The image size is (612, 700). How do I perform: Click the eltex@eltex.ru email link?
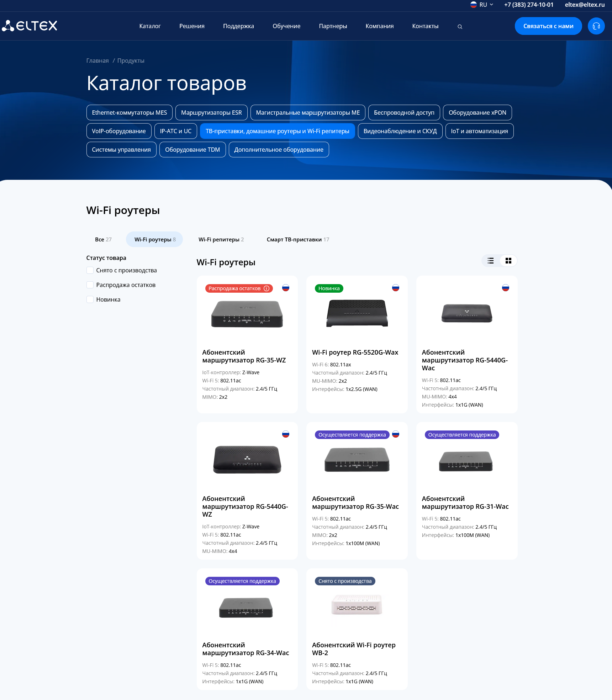tap(585, 5)
